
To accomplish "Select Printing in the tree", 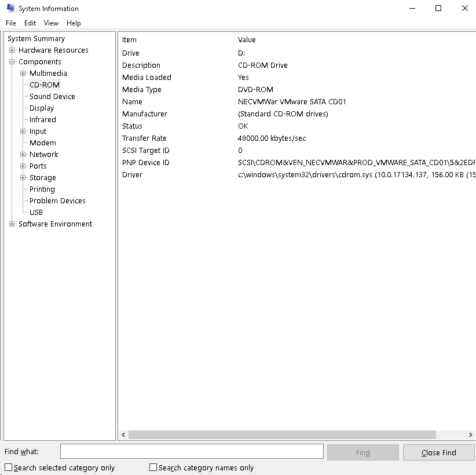I will (x=42, y=189).
